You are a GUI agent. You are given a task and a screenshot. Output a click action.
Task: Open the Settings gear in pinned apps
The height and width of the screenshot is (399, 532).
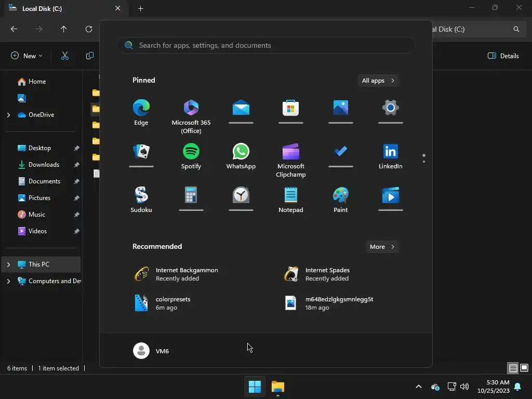coord(391,108)
